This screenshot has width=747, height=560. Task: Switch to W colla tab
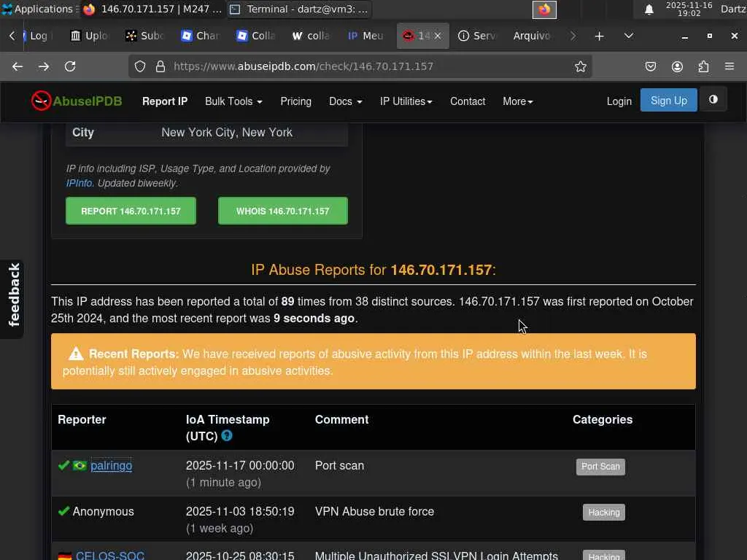(x=311, y=36)
